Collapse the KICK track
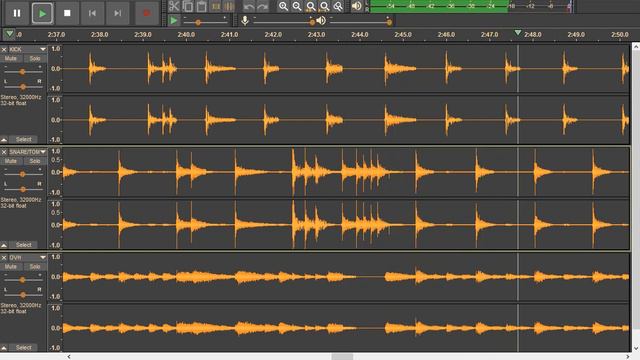The height and width of the screenshot is (360, 640). (x=4, y=140)
